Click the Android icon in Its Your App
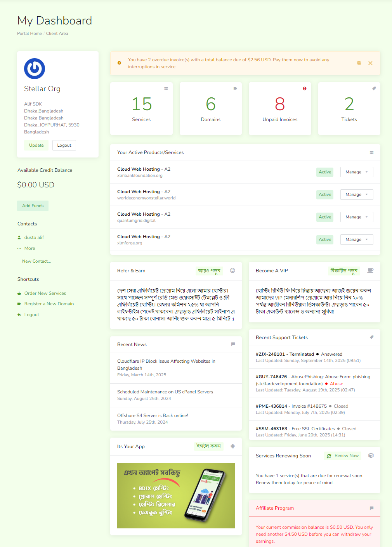Screen dimensions: 392x547 [232, 446]
